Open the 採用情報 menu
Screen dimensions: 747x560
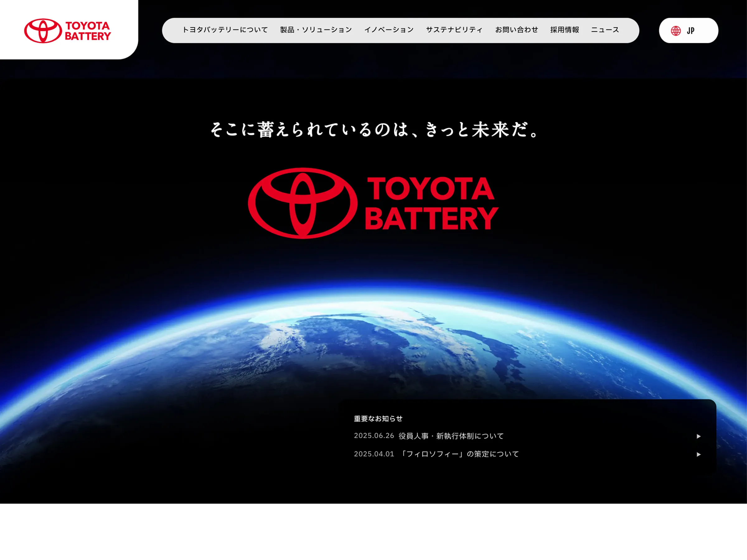click(564, 30)
